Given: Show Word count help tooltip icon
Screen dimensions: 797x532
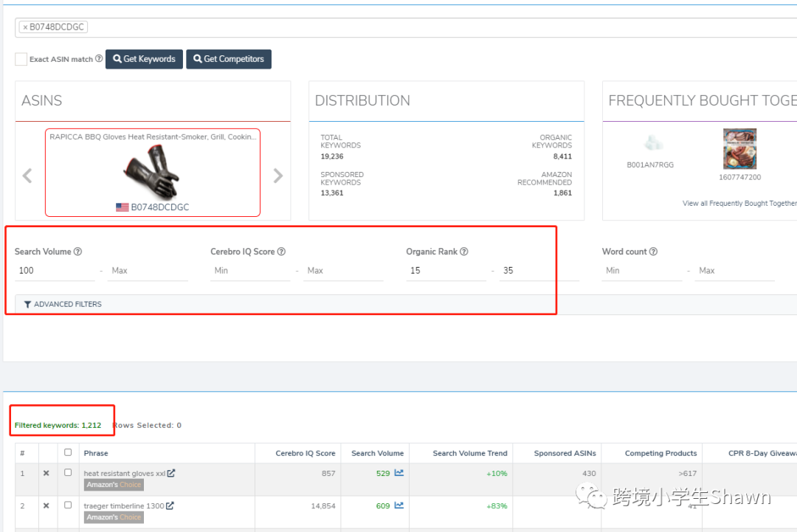Looking at the screenshot, I should (x=654, y=252).
